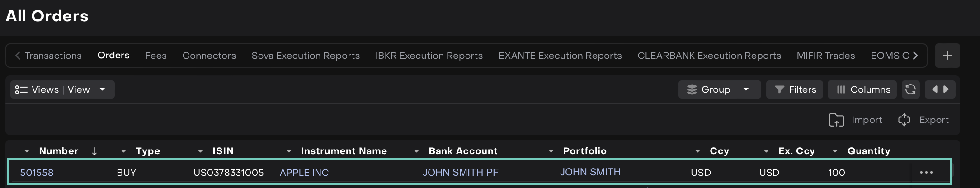Switch to the Fees tab
980x188 pixels.
click(156, 56)
